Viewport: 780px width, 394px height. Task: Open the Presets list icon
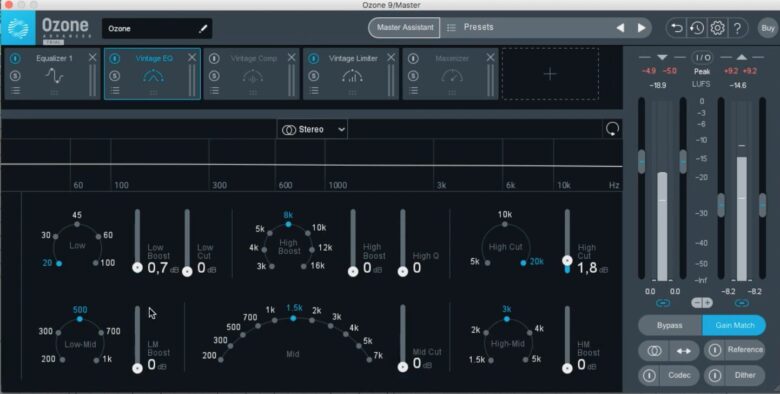pos(451,28)
